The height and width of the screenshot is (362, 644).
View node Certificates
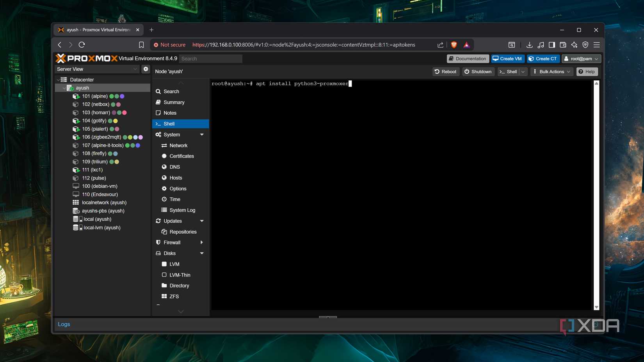[x=181, y=156]
